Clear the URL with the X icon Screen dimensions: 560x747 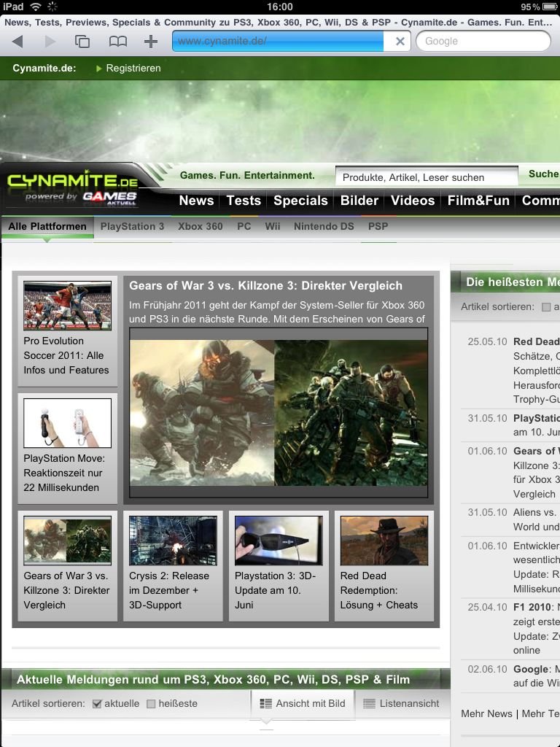tap(400, 42)
